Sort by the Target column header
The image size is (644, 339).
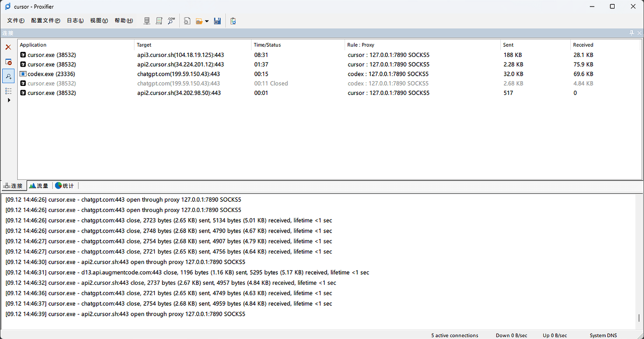(193, 45)
